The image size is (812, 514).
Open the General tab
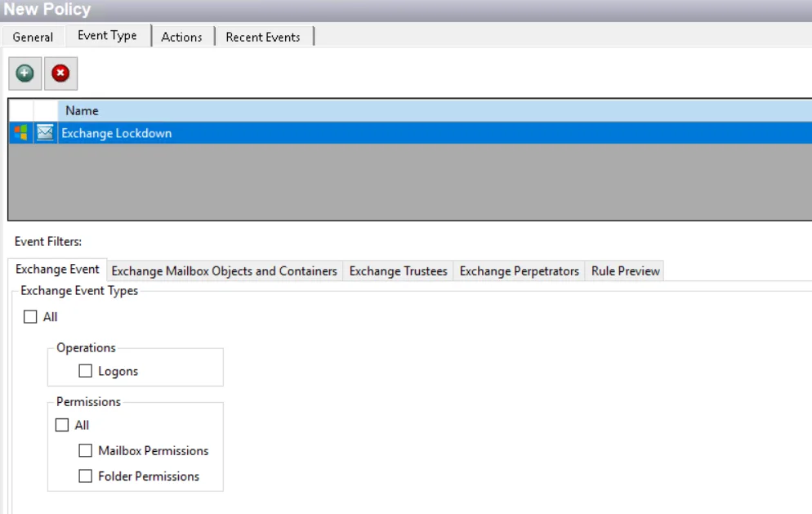point(33,37)
